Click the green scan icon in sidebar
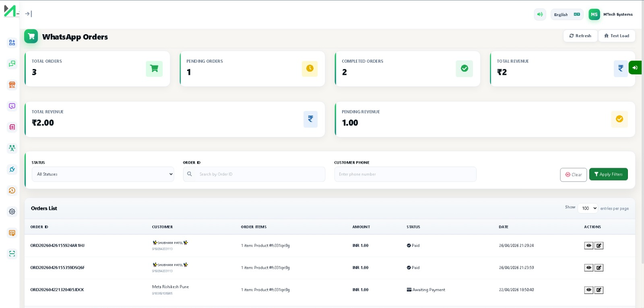Image resolution: width=644 pixels, height=308 pixels. coord(12,254)
